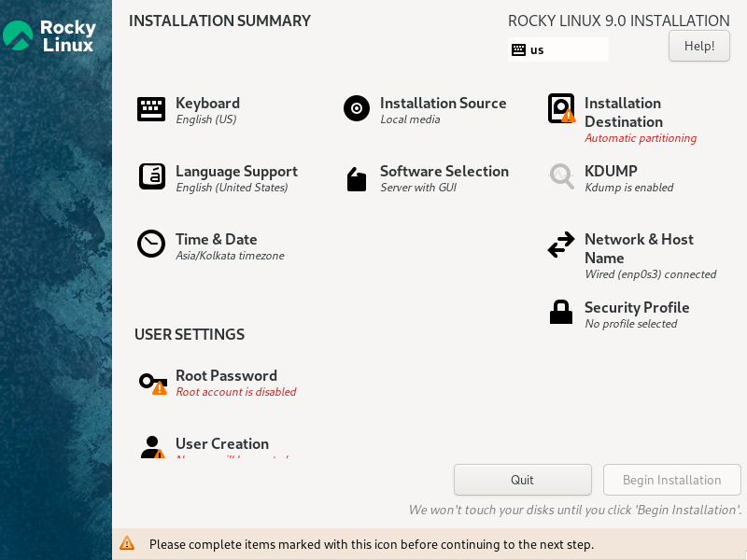Open the 'us' keyboard layout selector

[557, 49]
